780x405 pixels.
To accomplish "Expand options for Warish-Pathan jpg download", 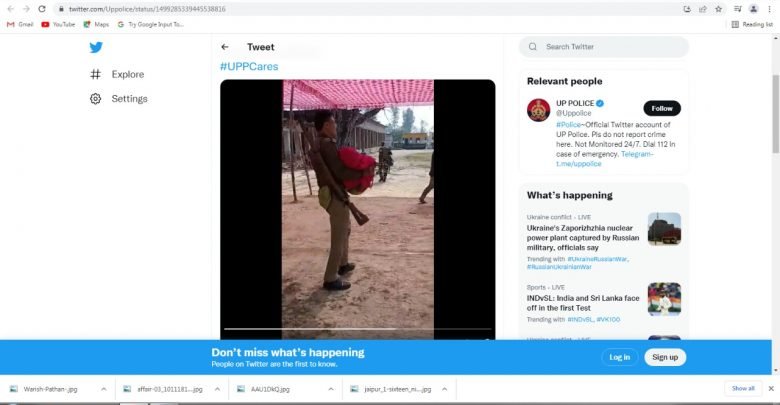I will pos(101,388).
